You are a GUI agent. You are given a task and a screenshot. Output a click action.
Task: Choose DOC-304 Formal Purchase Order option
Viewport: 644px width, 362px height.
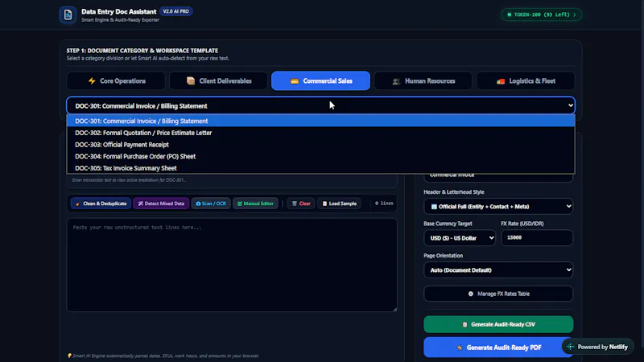pos(320,156)
